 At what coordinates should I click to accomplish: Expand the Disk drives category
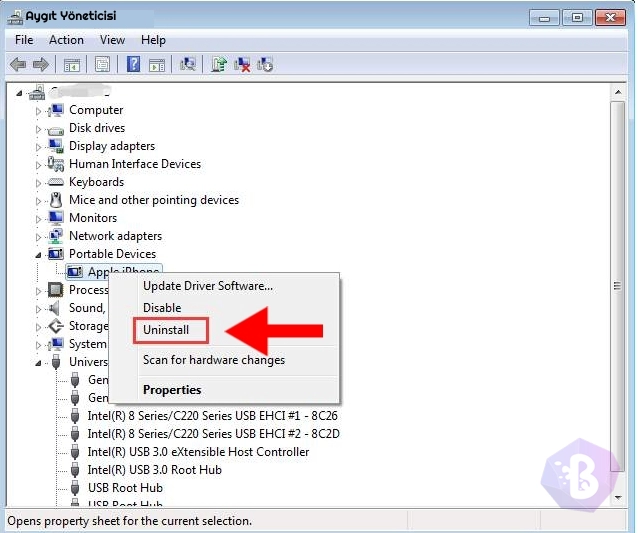pyautogui.click(x=39, y=128)
